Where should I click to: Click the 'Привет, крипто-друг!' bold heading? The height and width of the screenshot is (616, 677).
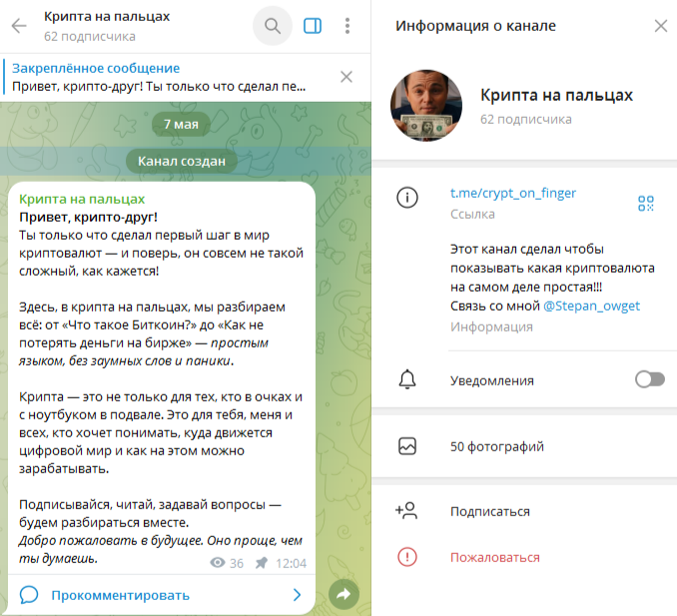pyautogui.click(x=88, y=217)
